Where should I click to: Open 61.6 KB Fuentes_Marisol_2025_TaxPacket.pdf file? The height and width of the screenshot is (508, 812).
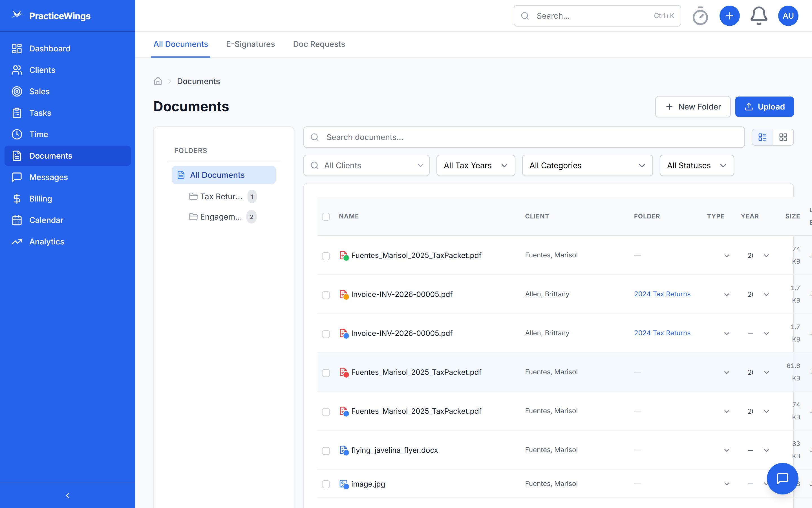(x=416, y=372)
